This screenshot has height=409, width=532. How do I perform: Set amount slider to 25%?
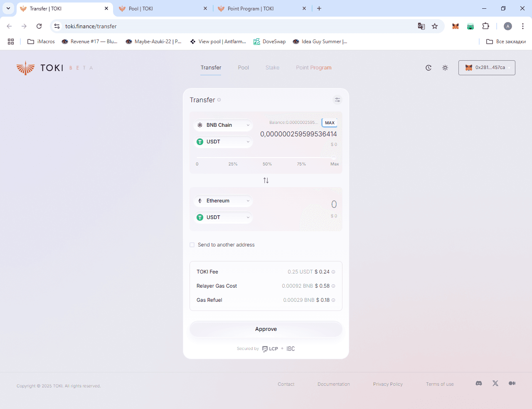233,164
